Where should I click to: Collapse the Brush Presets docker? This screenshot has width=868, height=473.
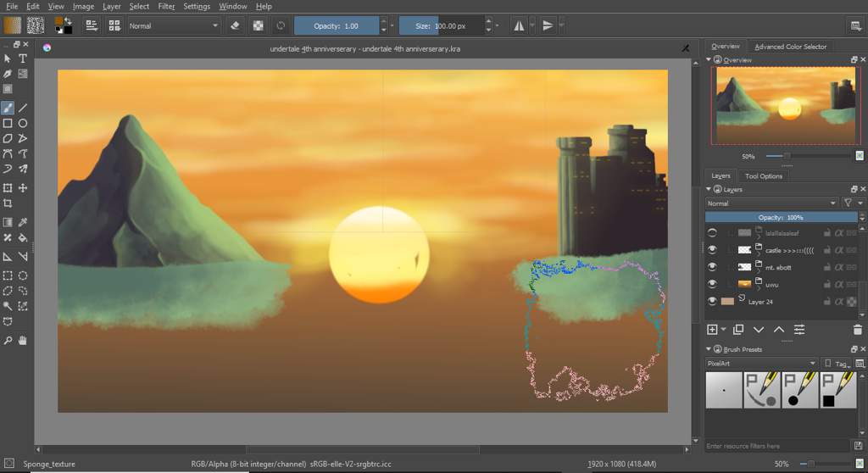[709, 349]
